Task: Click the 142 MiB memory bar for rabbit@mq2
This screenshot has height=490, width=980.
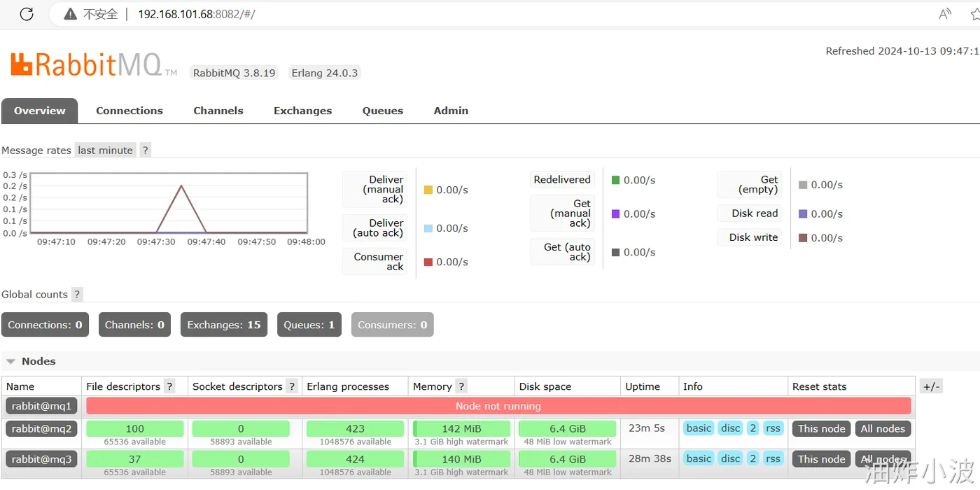Action: (x=461, y=428)
